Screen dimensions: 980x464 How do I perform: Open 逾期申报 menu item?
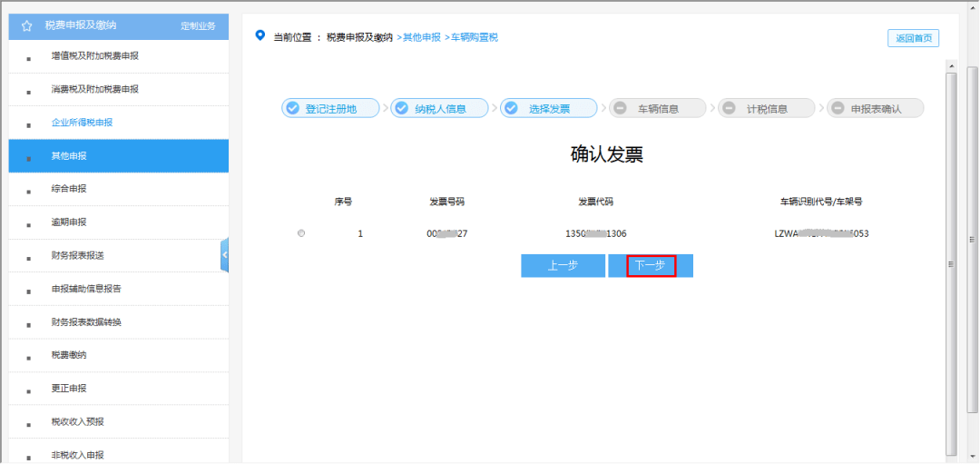(119, 222)
